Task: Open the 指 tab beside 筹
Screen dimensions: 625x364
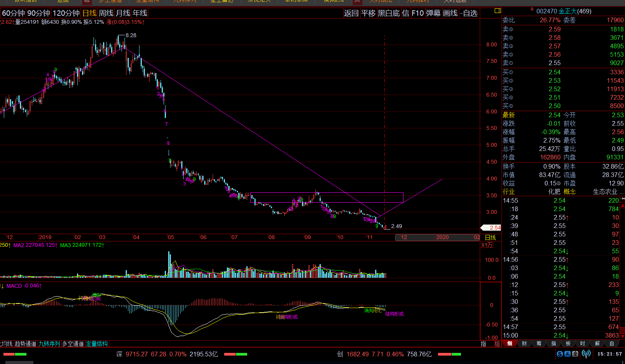Action: (553, 343)
